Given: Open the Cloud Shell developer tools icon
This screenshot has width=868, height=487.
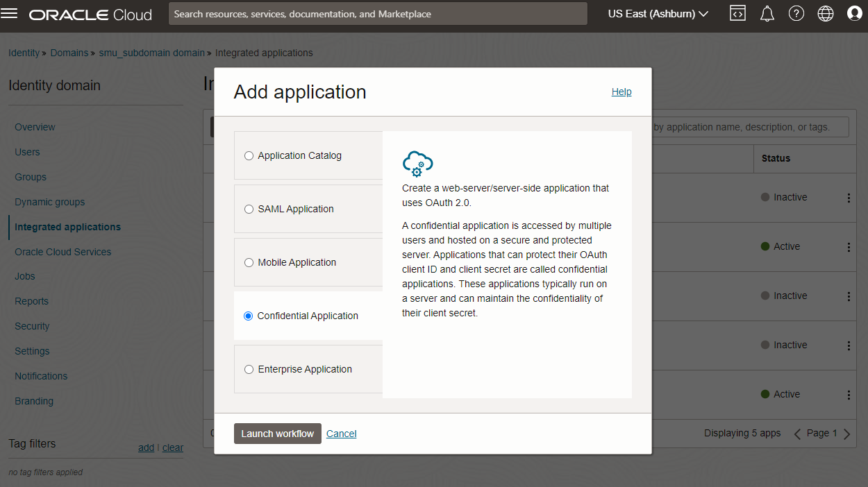Looking at the screenshot, I should [x=737, y=14].
